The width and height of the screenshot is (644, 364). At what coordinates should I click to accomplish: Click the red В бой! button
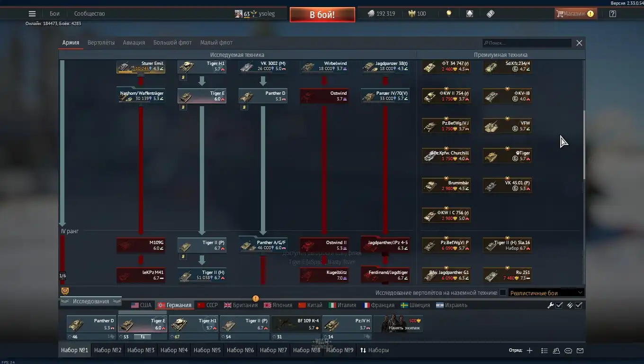point(322,15)
